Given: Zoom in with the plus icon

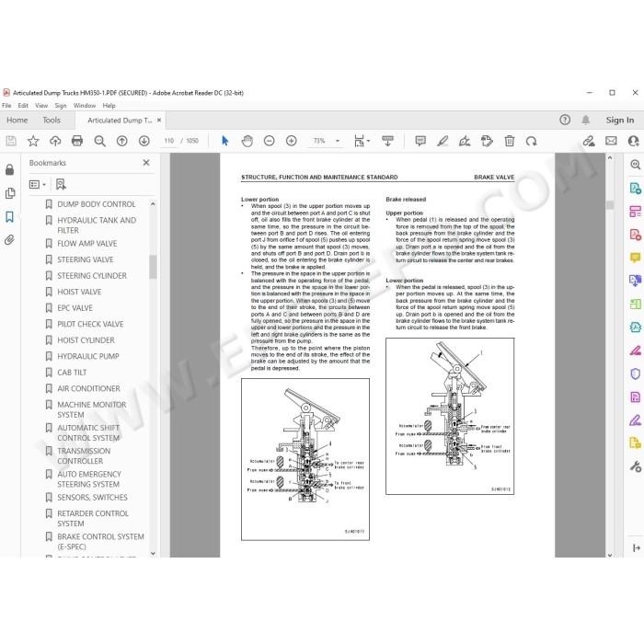Looking at the screenshot, I should 292,141.
